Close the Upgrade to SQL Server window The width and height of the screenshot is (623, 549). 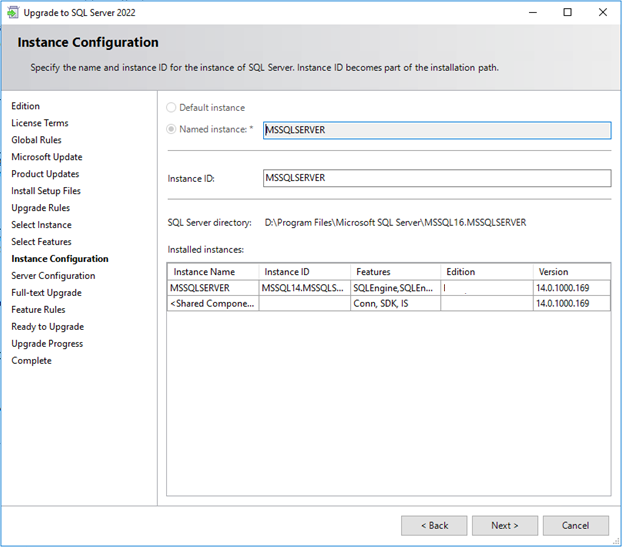603,13
